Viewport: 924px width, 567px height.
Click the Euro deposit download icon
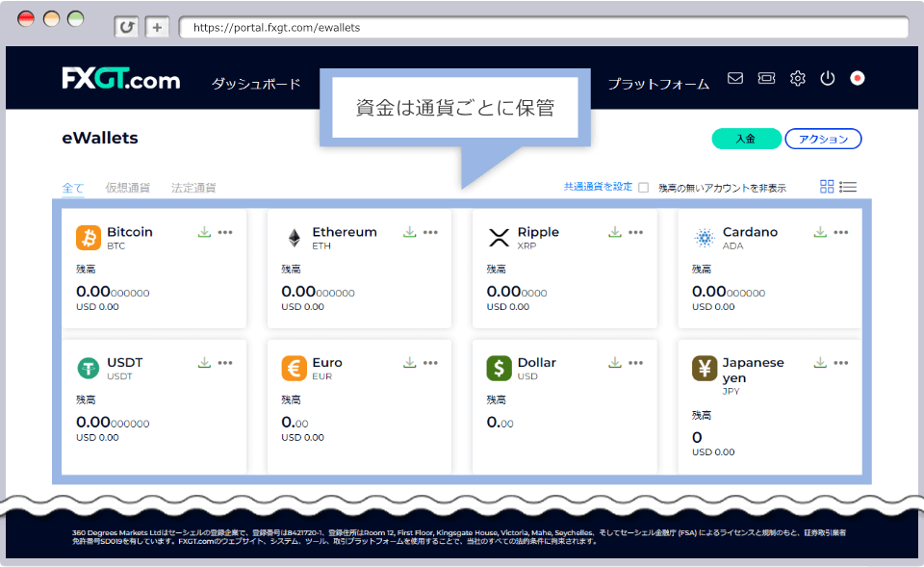(410, 363)
